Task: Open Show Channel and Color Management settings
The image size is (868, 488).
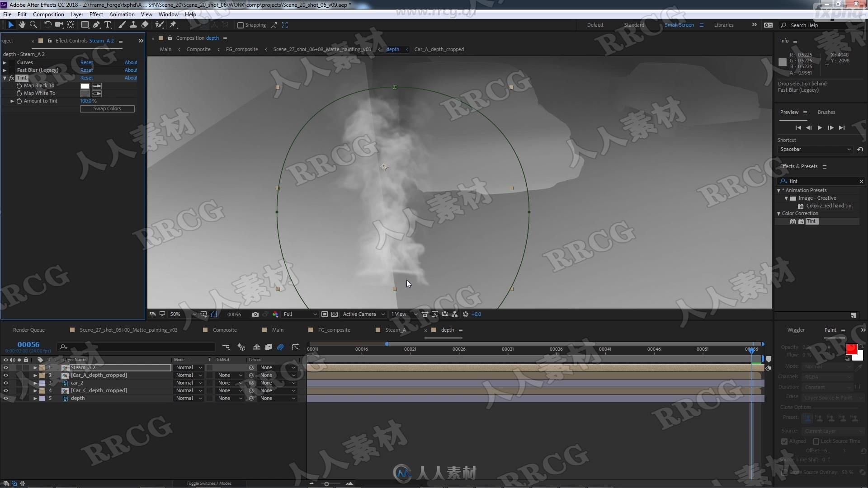Action: [x=275, y=314]
